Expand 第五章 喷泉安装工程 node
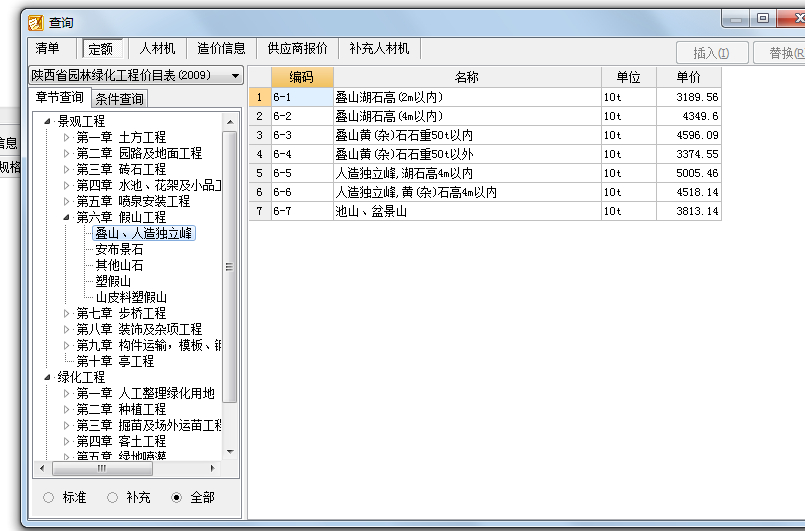The height and width of the screenshot is (531, 805). point(66,201)
